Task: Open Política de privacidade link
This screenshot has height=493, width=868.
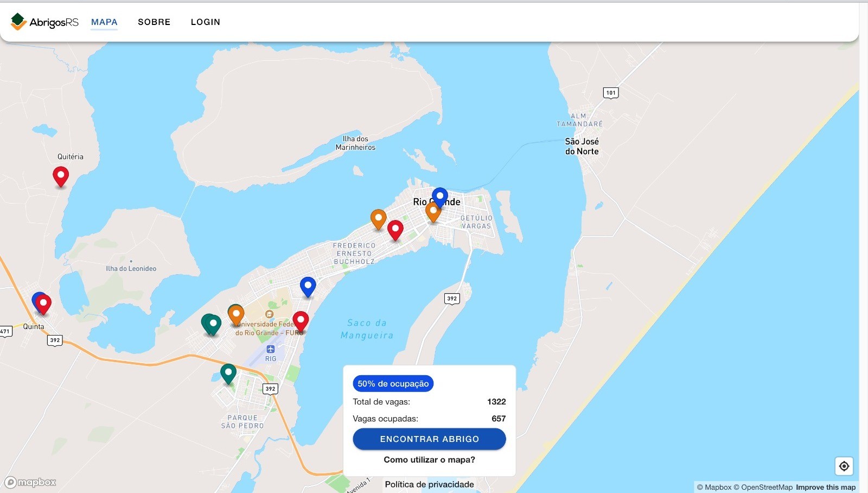Action: [429, 484]
